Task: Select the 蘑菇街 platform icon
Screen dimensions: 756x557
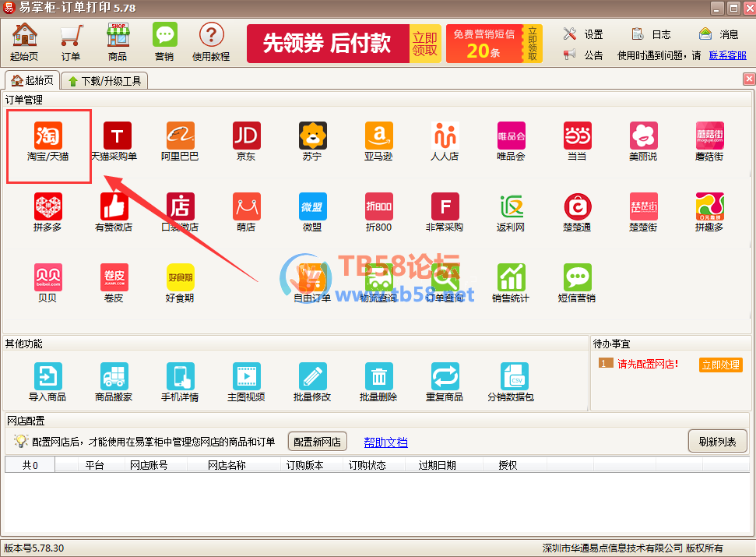Action: 709,141
